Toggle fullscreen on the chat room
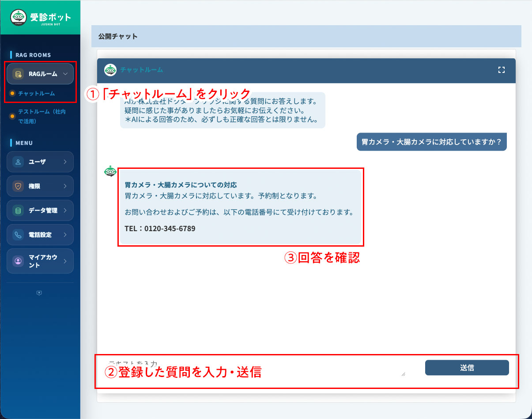Viewport: 532px width, 419px height. click(x=501, y=70)
